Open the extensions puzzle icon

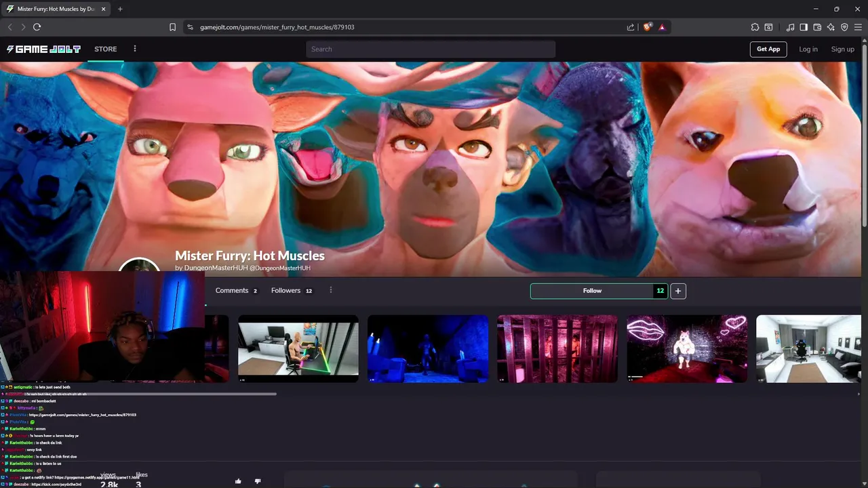tap(755, 27)
